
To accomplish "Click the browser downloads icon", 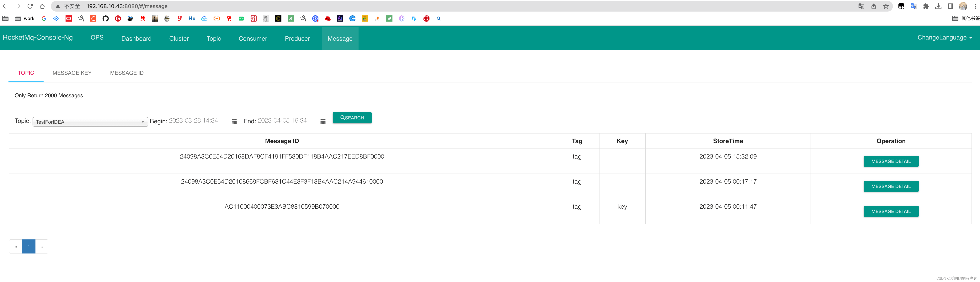I will tap(938, 6).
